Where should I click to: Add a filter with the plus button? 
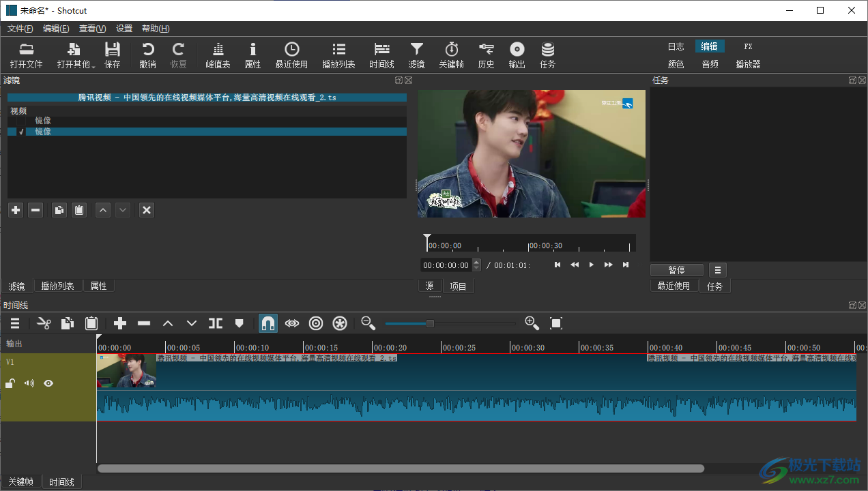[16, 210]
